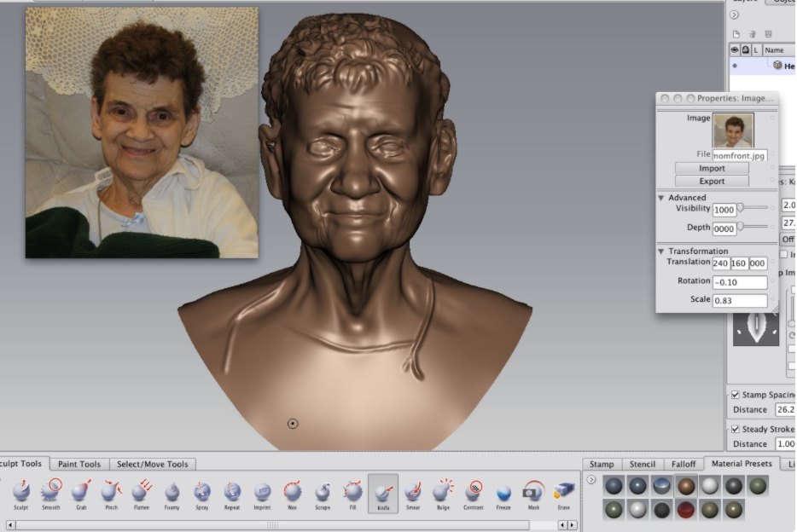Screen dimensions: 797x532
Task: Click the Scale value field
Action: coord(740,300)
